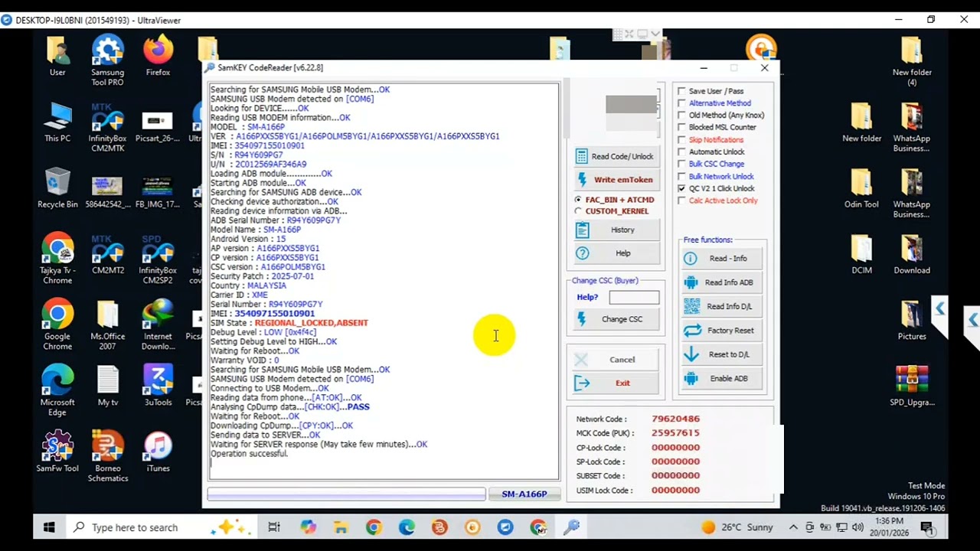This screenshot has width=980, height=551.
Task: Open the SPD_Upgra... archive icon
Action: tap(911, 386)
